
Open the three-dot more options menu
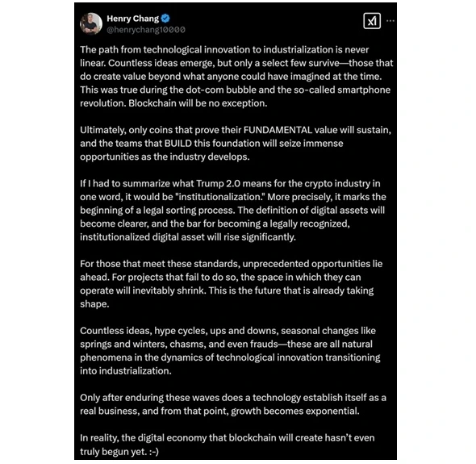coord(390,21)
